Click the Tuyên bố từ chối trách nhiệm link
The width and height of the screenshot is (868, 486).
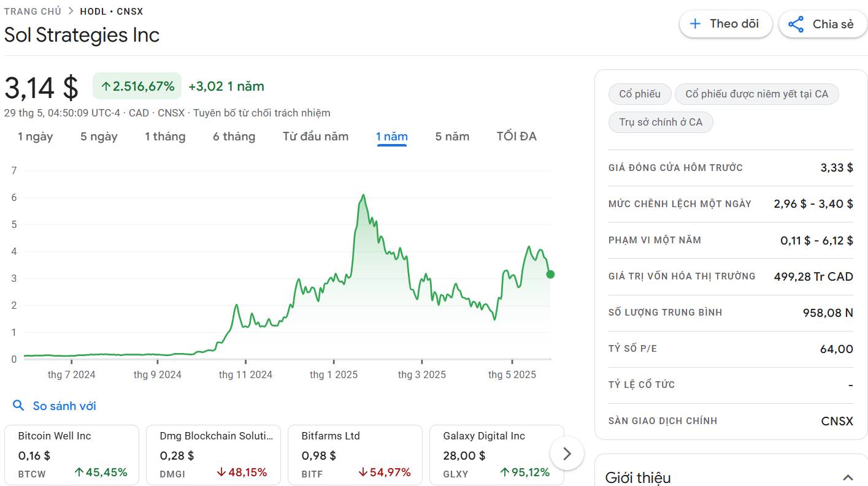262,113
